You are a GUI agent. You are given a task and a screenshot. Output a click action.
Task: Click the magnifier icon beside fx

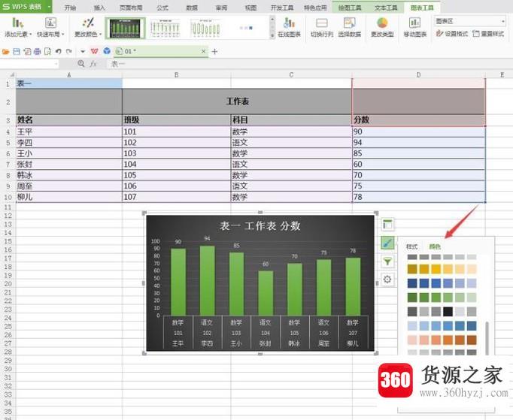(81, 64)
